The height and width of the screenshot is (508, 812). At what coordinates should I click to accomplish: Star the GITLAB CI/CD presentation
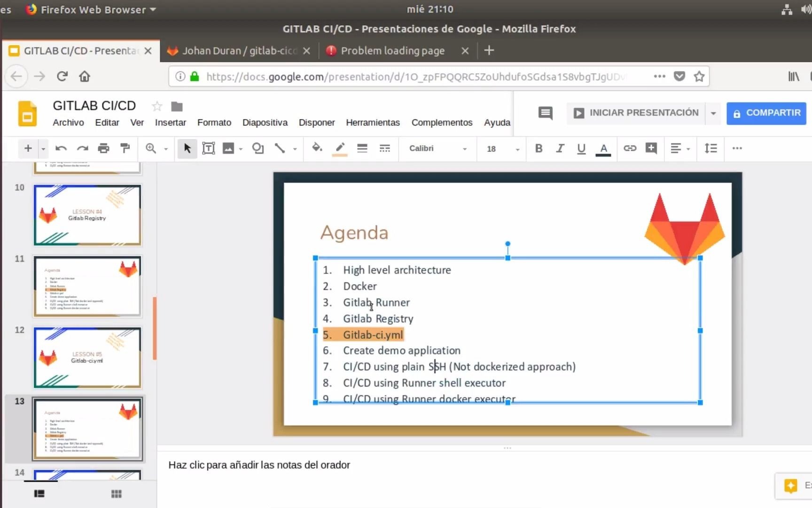click(x=157, y=106)
